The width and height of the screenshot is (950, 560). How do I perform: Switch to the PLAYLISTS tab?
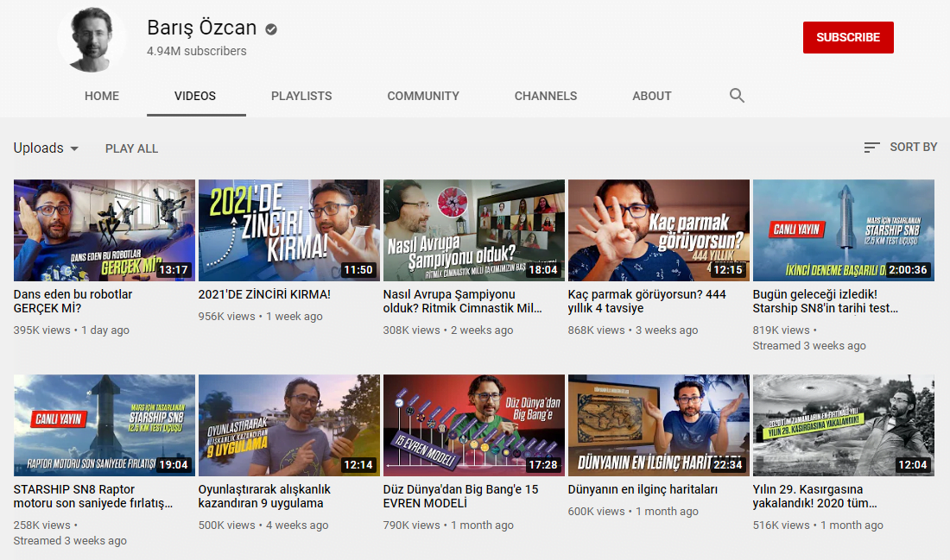(301, 96)
